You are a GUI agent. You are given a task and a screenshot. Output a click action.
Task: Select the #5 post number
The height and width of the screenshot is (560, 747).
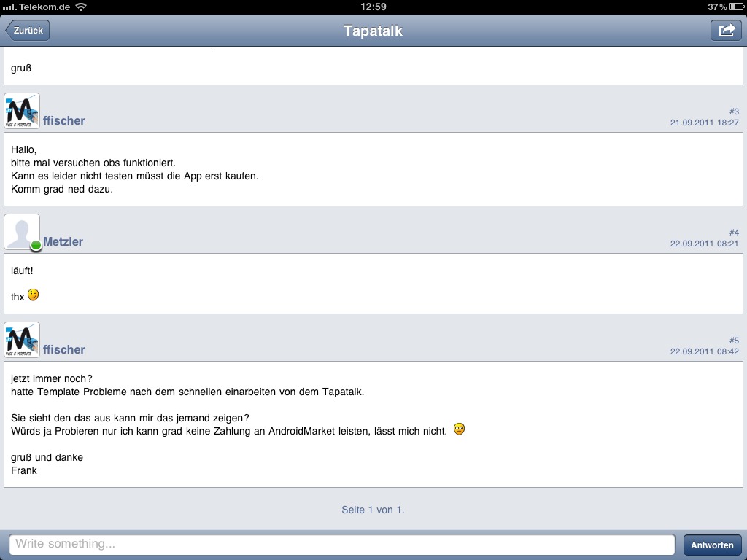click(734, 341)
